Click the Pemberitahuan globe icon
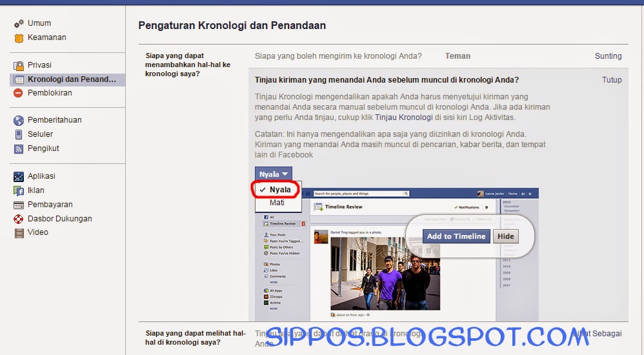Image resolution: width=644 pixels, height=355 pixels. (x=19, y=121)
